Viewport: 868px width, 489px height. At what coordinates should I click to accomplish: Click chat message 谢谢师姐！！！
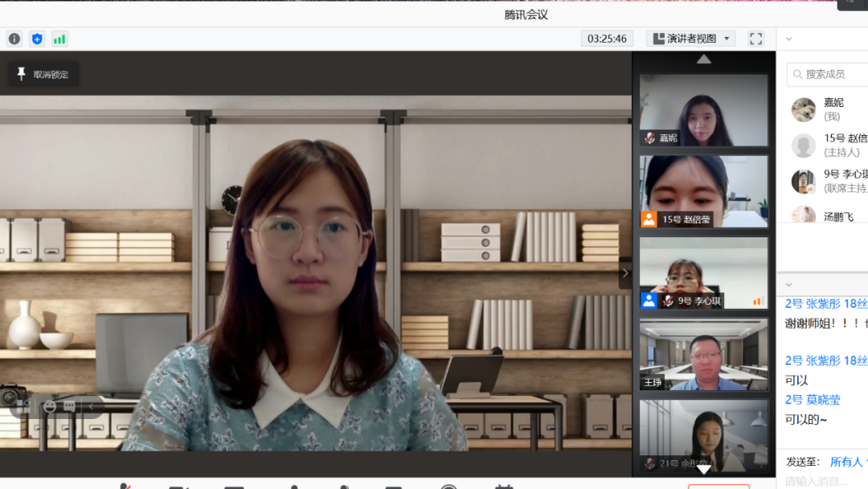(x=825, y=323)
